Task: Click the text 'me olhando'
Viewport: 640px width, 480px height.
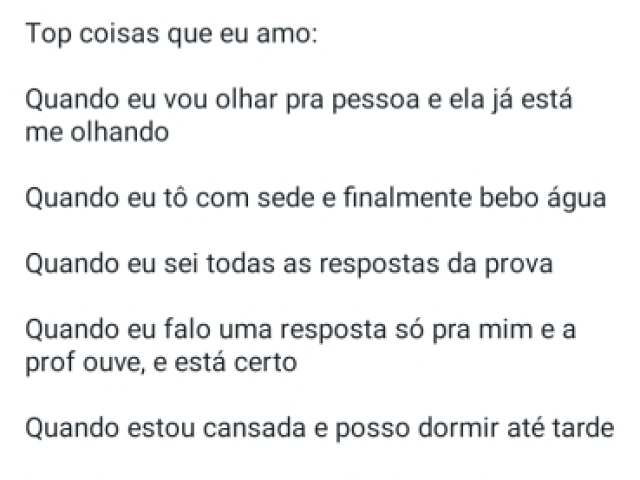Action: 97,132
